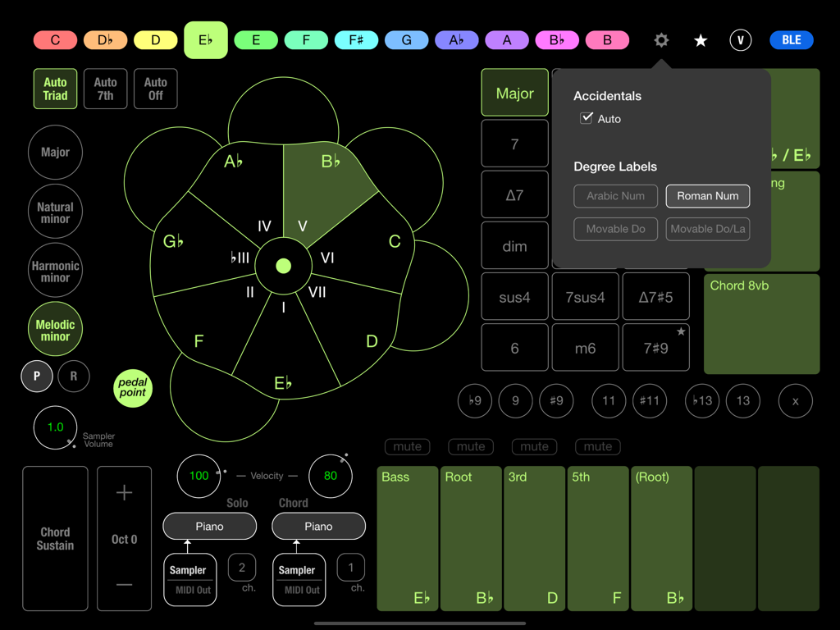The height and width of the screenshot is (630, 840).
Task: Choose the Movable Do label option
Action: coord(615,229)
